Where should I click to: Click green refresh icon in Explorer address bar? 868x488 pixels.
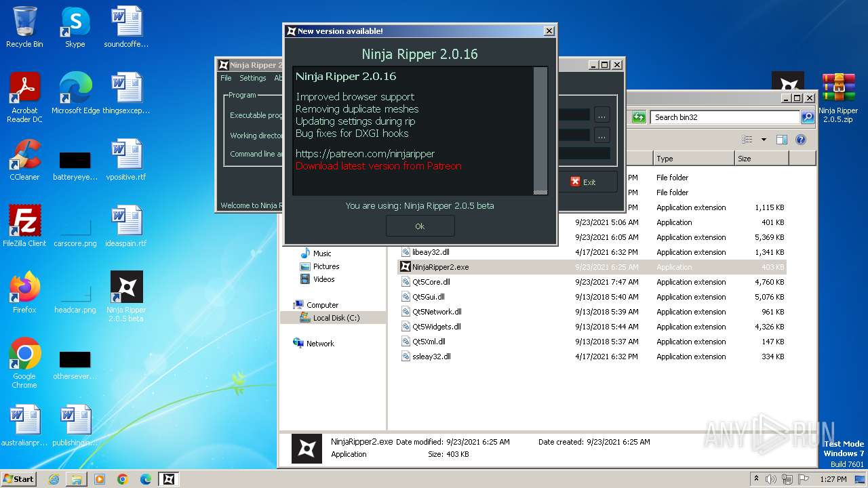639,117
